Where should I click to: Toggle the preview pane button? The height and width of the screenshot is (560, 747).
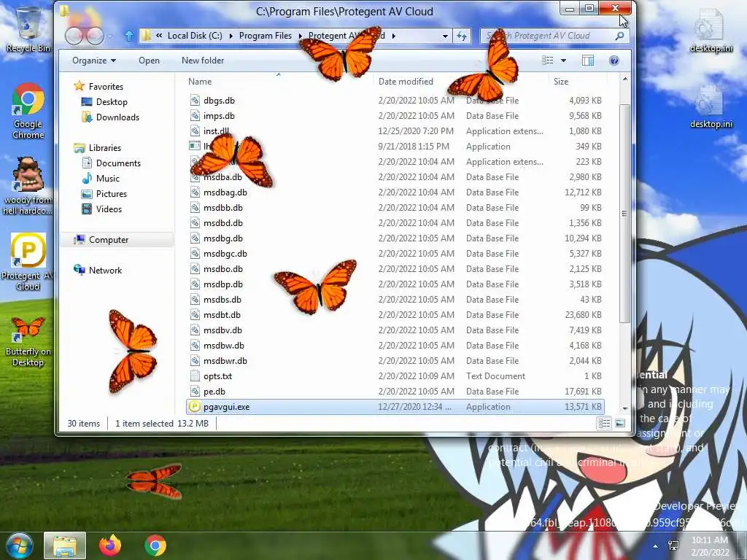pyautogui.click(x=588, y=61)
